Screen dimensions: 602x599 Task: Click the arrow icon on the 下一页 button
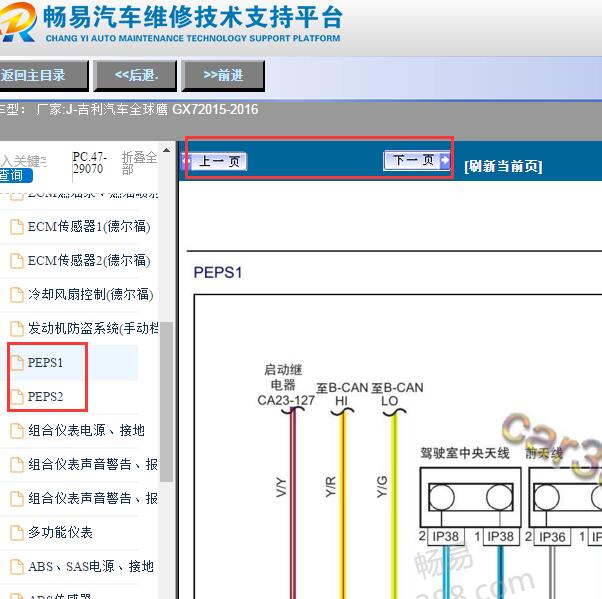pos(444,160)
